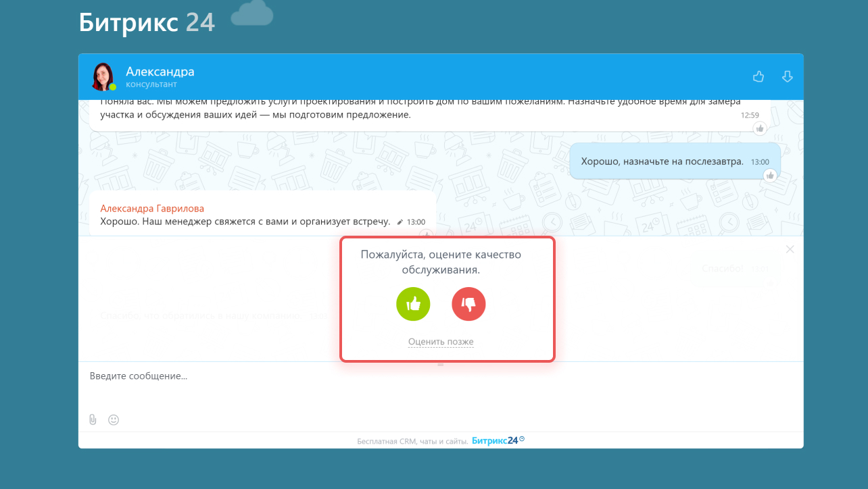The image size is (868, 489).
Task: Like the message timestamped 12:59
Action: [x=760, y=128]
